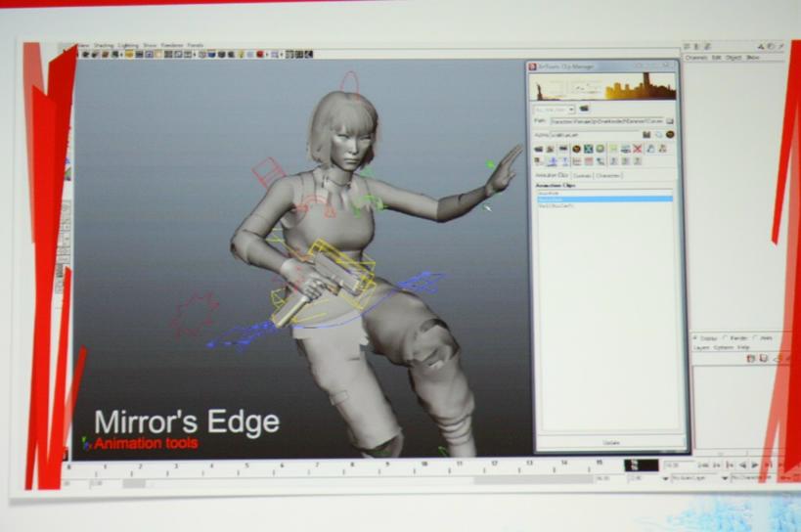The image size is (801, 532).
Task: Switch to the Animation Clips tab
Action: click(x=552, y=175)
